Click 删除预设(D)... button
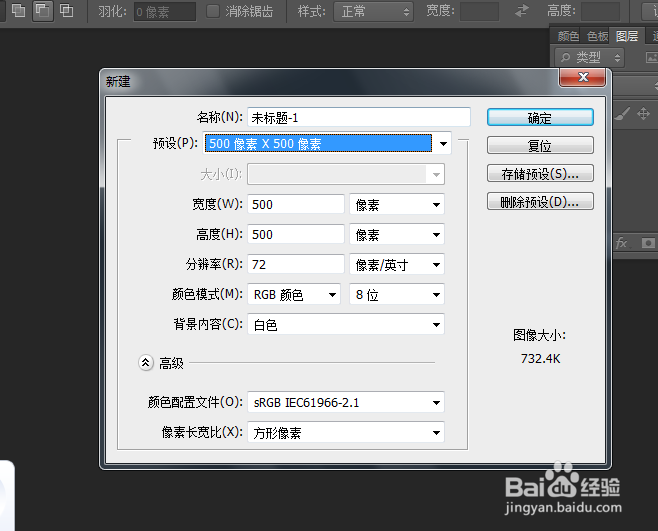Viewport: 658px width, 531px height. click(x=540, y=201)
